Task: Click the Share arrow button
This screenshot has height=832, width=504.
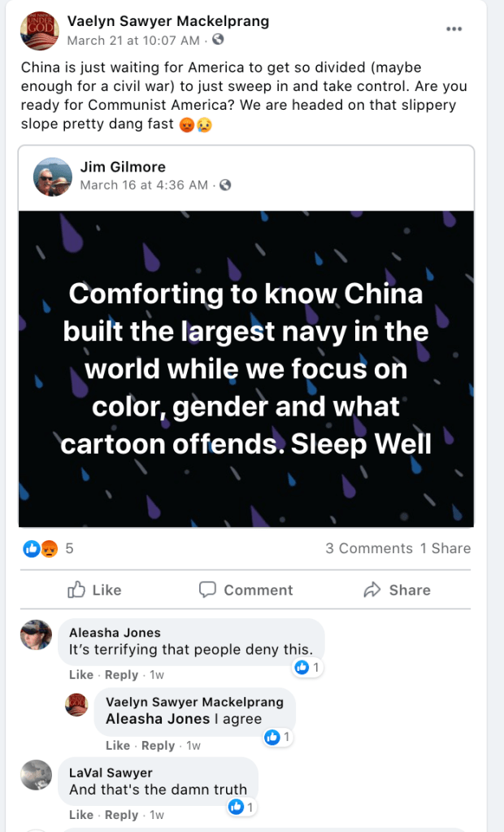Action: click(x=397, y=590)
